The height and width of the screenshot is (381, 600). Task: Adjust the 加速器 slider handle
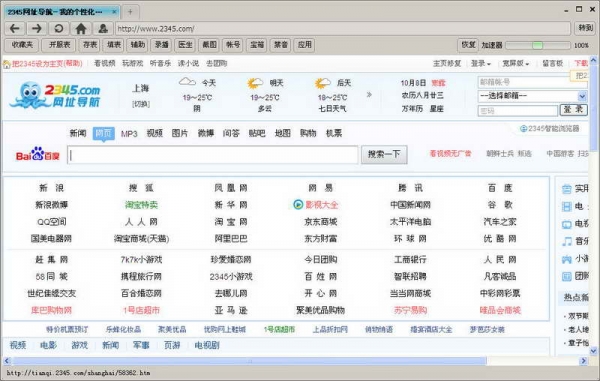click(x=537, y=45)
